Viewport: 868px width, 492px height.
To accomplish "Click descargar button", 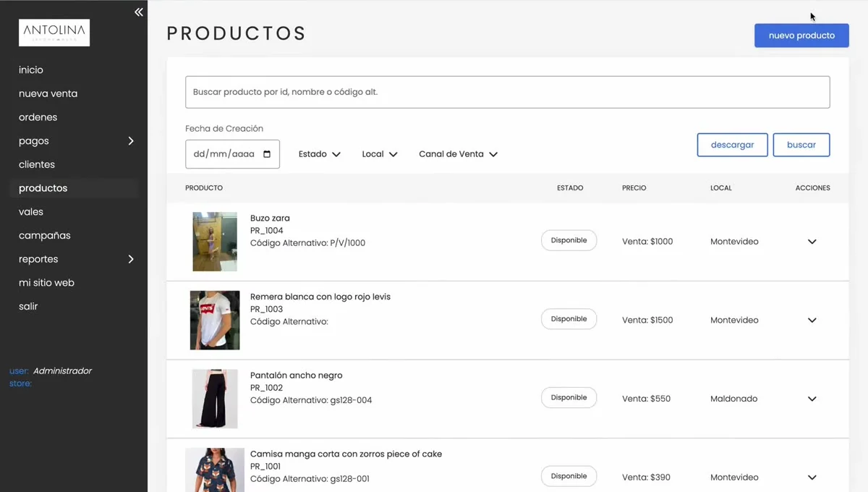I will 732,145.
